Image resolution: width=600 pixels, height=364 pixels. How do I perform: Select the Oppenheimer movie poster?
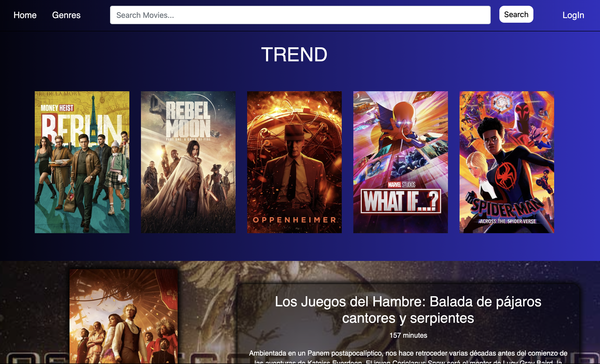294,162
